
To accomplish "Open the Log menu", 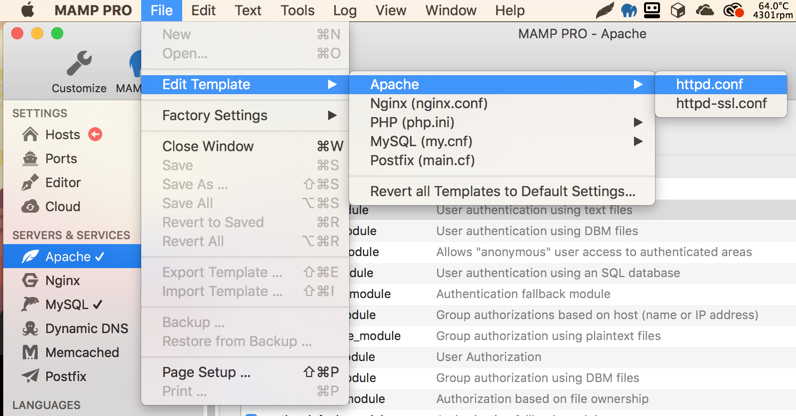I will pos(345,10).
